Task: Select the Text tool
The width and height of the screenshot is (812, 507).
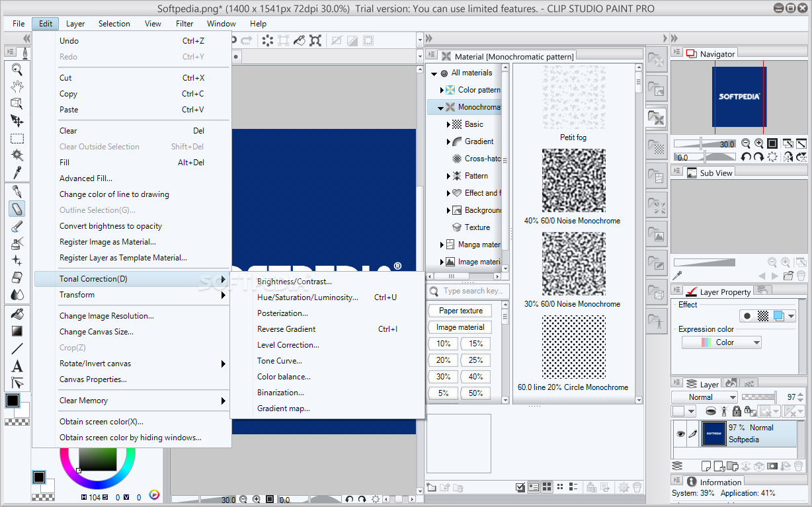Action: (x=17, y=366)
